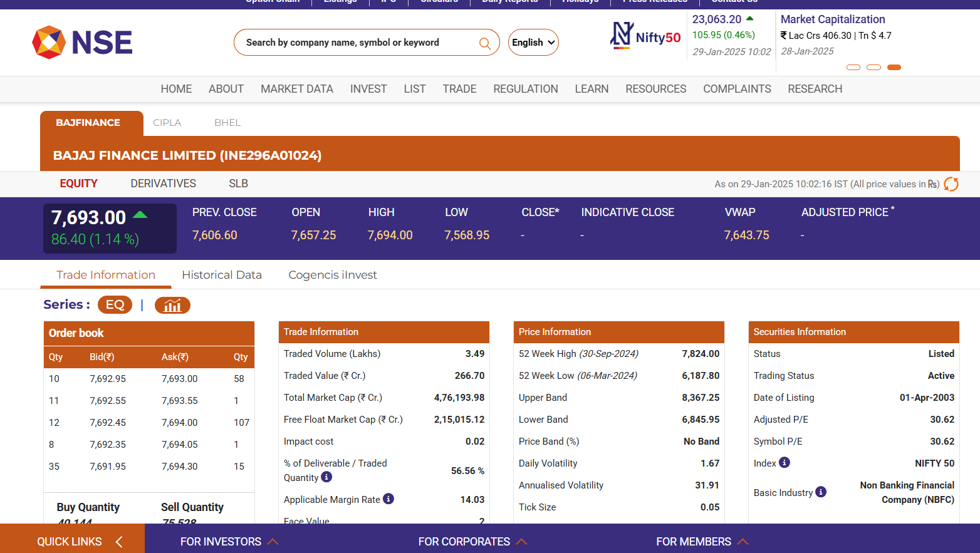Click info icon beside Deliverable Traded Quantity
The height and width of the screenshot is (553, 980).
(x=326, y=477)
